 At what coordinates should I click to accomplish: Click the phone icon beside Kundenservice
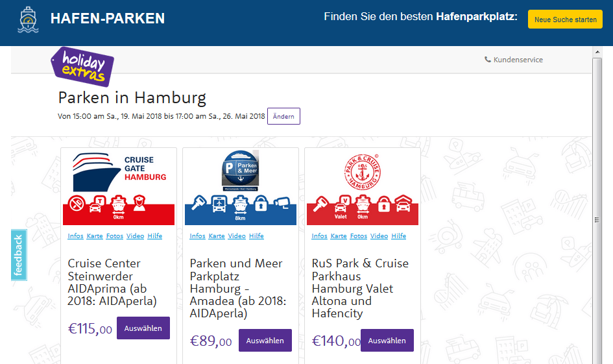488,60
